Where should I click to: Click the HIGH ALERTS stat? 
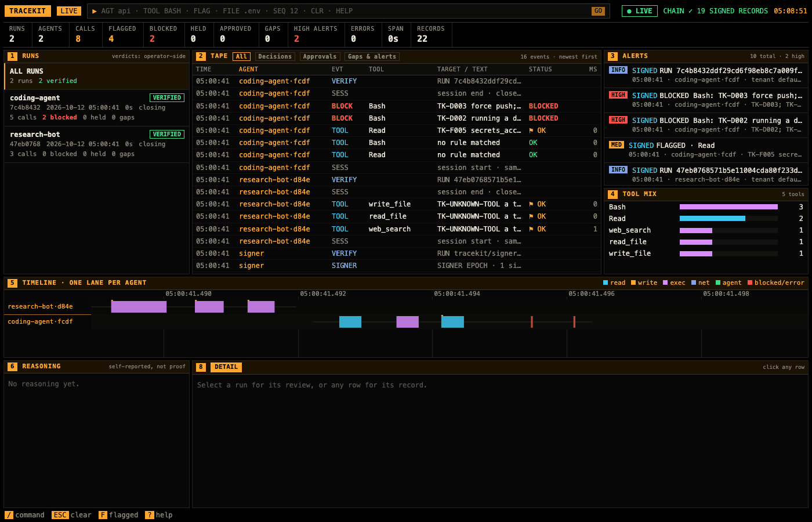click(x=316, y=34)
